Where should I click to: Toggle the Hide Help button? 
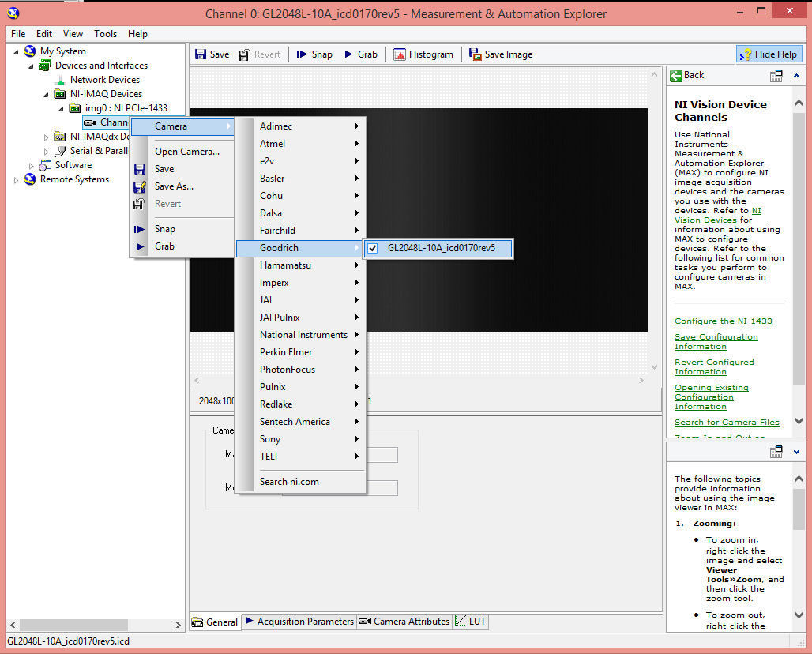(x=769, y=54)
